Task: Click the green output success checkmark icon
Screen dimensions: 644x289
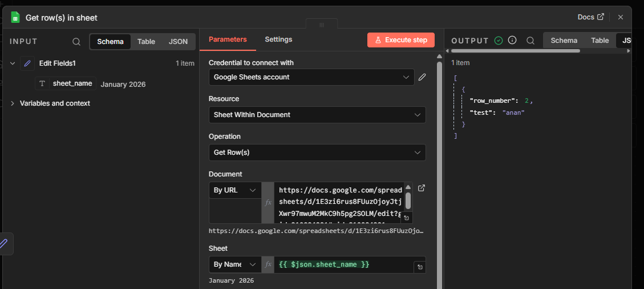Action: point(499,41)
